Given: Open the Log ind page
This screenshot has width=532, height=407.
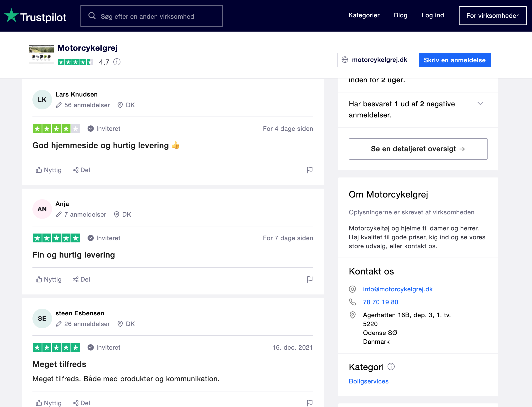Looking at the screenshot, I should click(x=432, y=15).
